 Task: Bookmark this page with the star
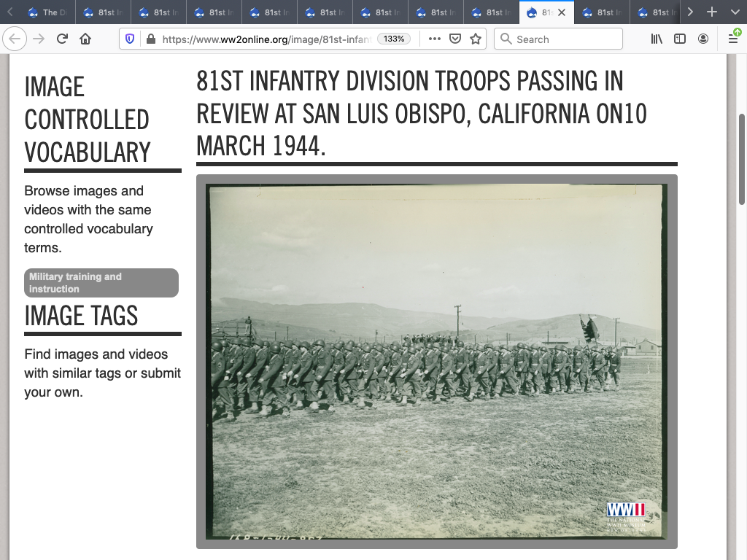[476, 39]
